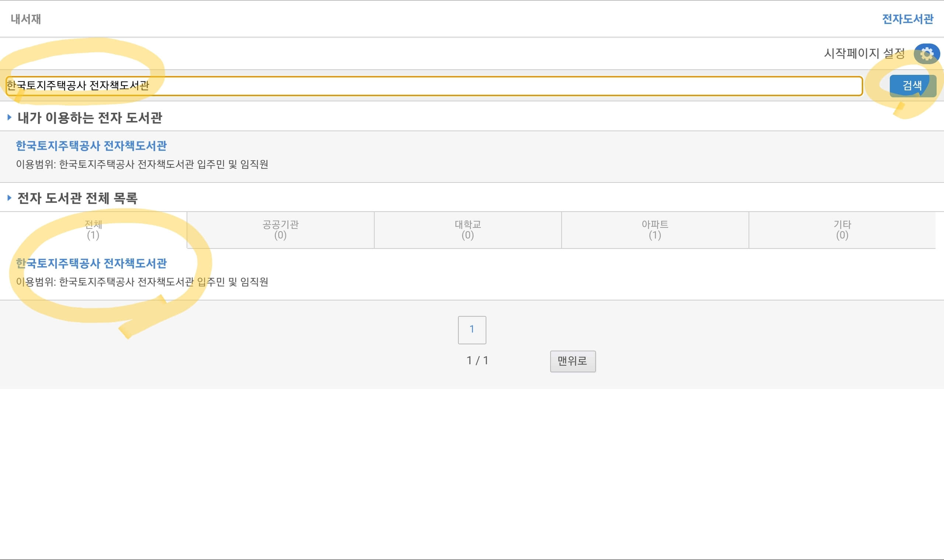Click 이용범위 text in full list result

(x=142, y=282)
